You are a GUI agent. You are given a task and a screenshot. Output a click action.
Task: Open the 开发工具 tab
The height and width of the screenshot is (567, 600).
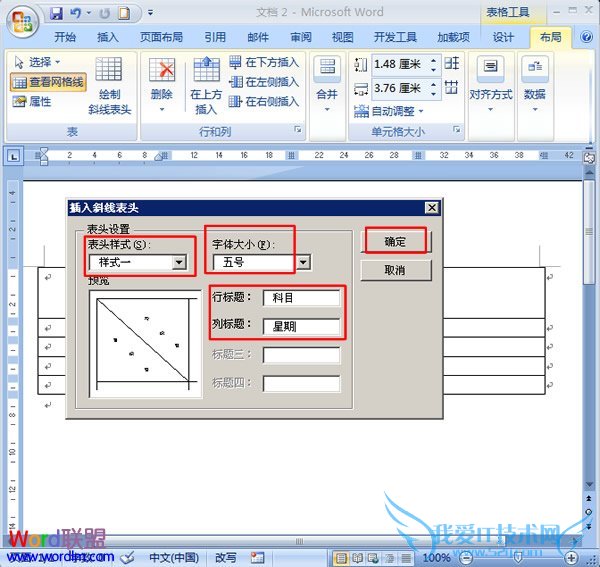[395, 37]
